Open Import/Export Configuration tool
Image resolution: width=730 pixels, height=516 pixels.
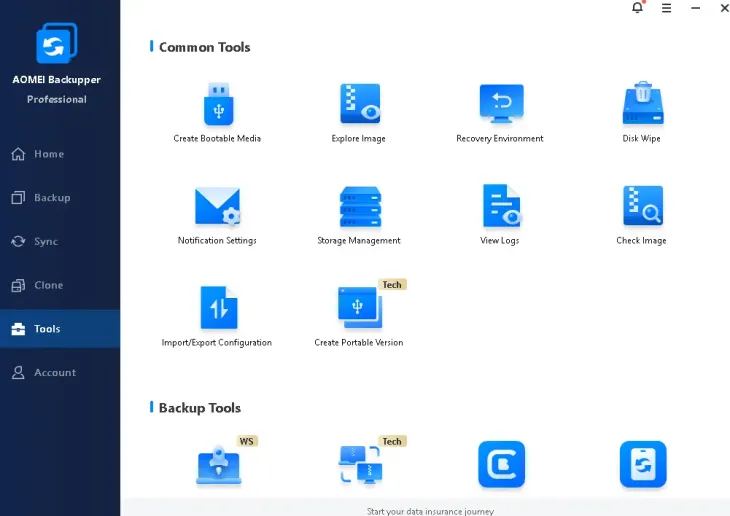click(217, 309)
